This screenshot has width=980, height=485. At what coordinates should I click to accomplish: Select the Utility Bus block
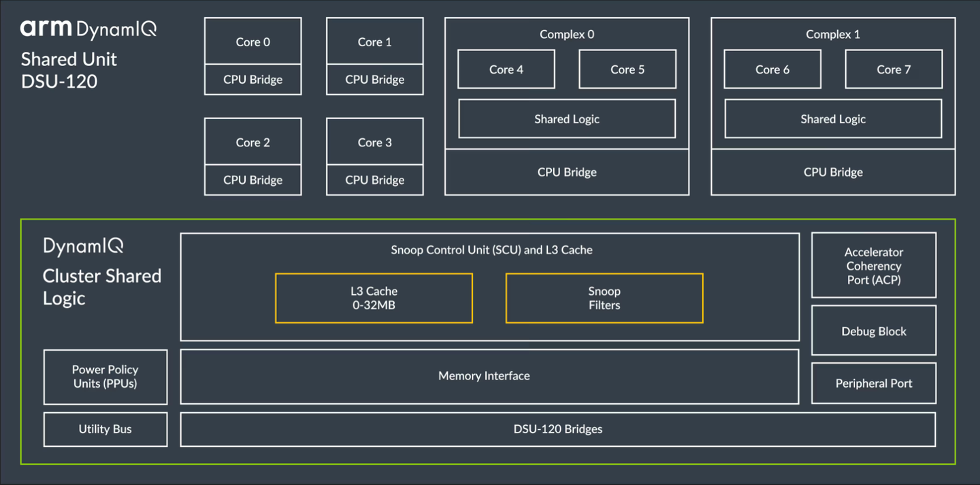(x=105, y=429)
